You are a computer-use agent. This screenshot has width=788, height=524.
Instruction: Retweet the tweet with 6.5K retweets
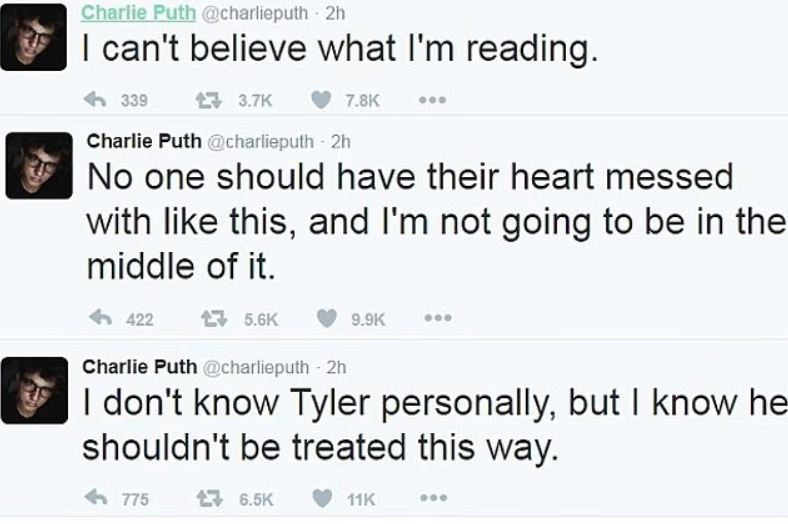tap(210, 498)
